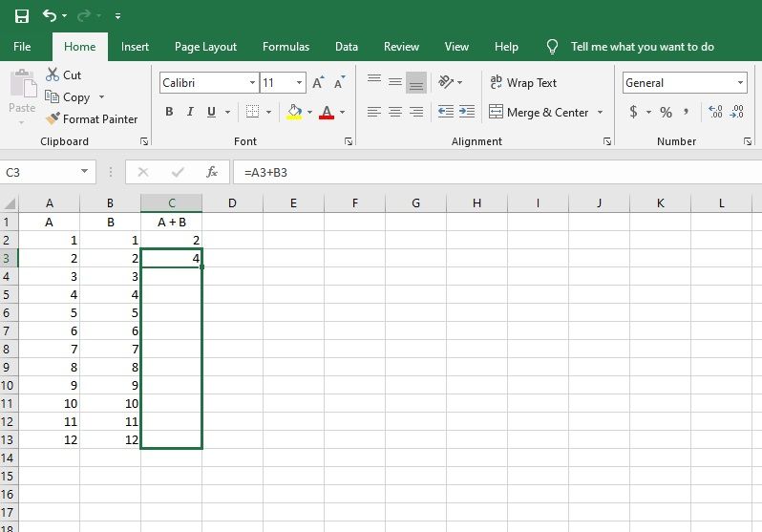Open the Help tab
The width and height of the screenshot is (762, 532).
click(506, 47)
